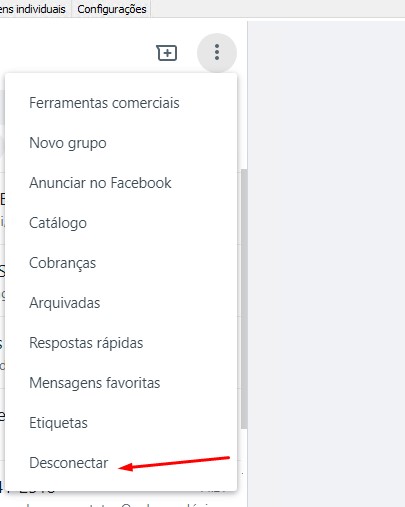
Task: Click the empty conversation pane
Action: [326, 263]
